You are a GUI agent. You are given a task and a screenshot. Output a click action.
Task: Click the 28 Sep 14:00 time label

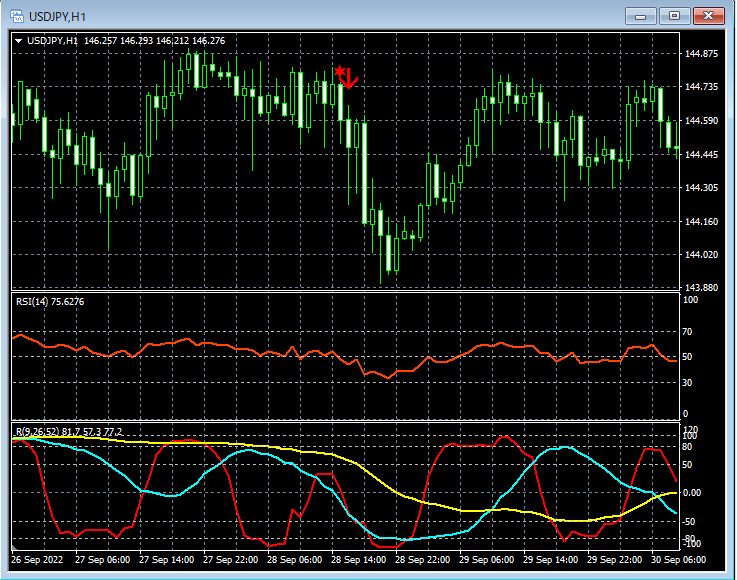[358, 560]
